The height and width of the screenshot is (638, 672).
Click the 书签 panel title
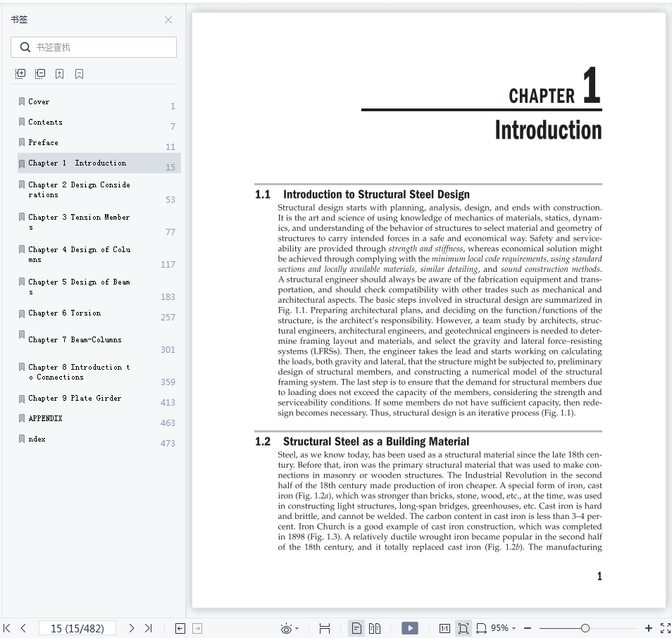pyautogui.click(x=19, y=19)
